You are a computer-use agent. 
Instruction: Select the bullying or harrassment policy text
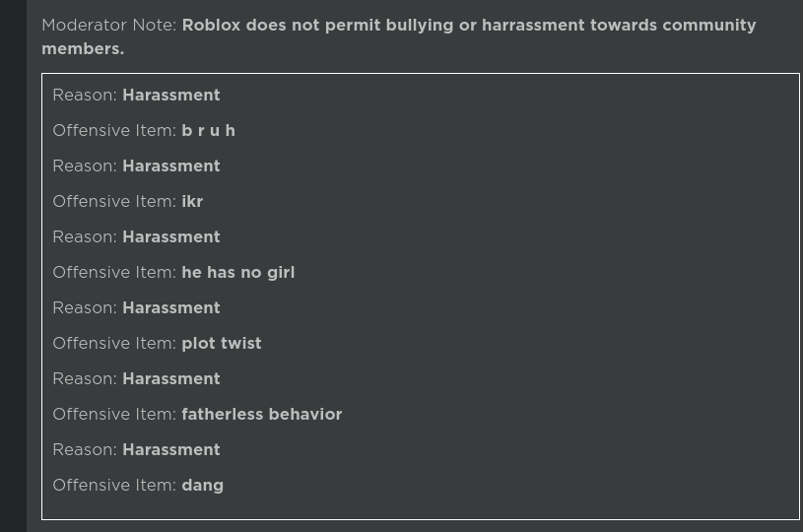coord(398,36)
